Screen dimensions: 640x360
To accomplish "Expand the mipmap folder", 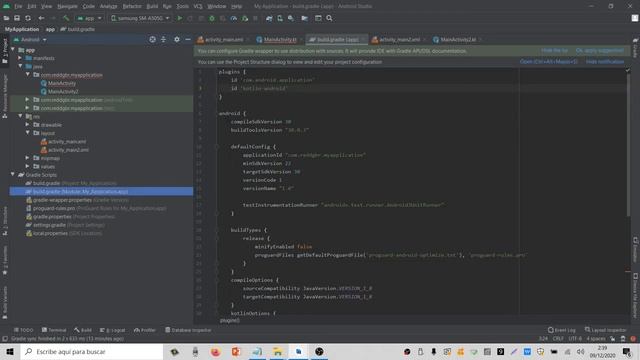I will click(27, 158).
